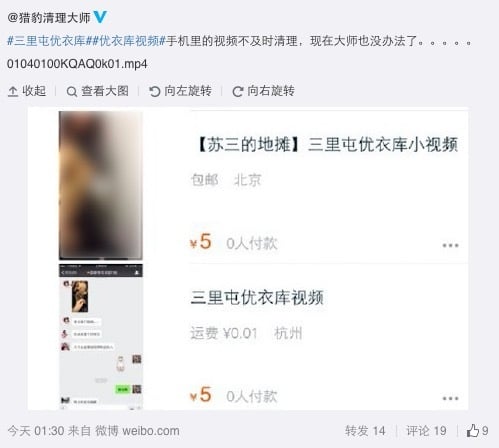This screenshot has width=499, height=448.
Task: Open listing 【苏三的地摊】三里屯优衣库小视频
Action: [327, 145]
